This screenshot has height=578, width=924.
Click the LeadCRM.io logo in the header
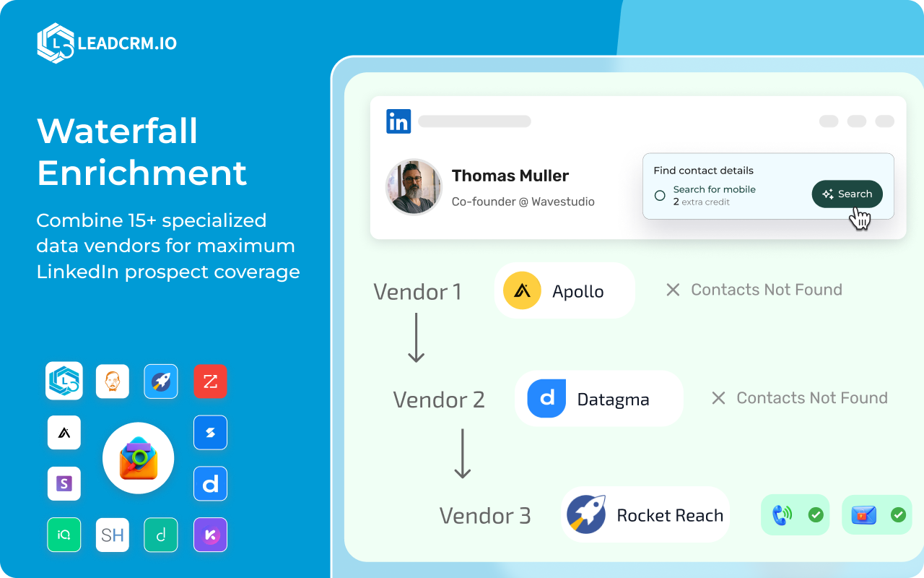coord(107,43)
